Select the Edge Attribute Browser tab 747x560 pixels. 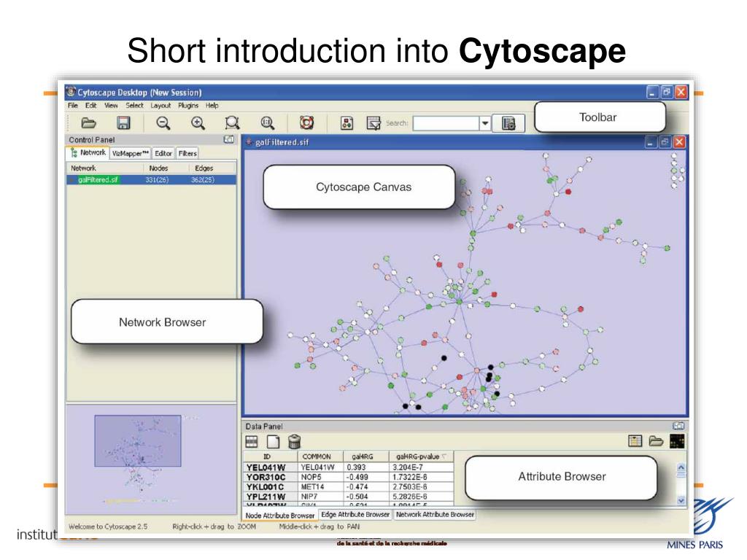355,515
